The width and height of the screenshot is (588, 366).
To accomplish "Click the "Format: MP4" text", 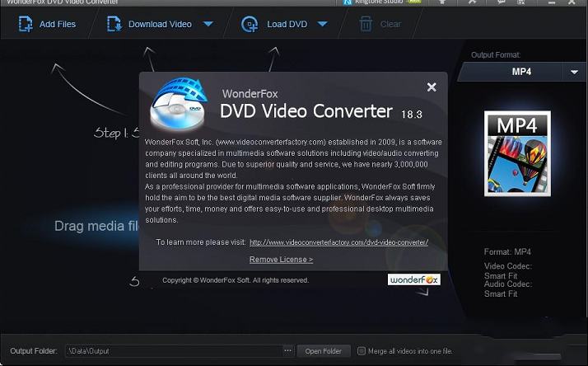I will (x=507, y=252).
